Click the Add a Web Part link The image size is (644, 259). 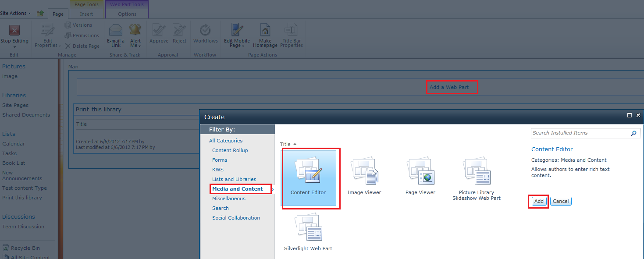click(x=452, y=87)
